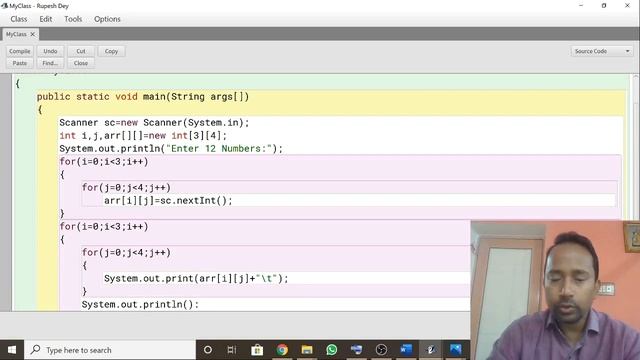
Task: Click the Paste button
Action: point(20,63)
